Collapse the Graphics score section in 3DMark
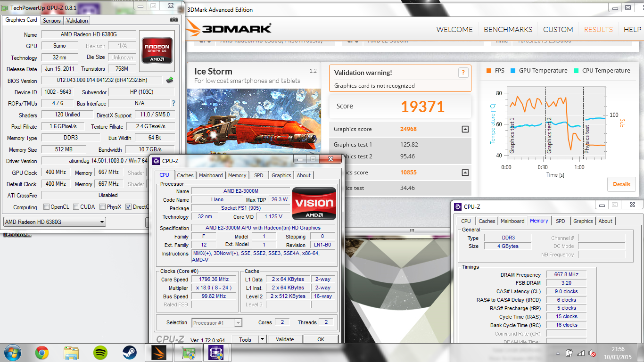 [x=465, y=129]
